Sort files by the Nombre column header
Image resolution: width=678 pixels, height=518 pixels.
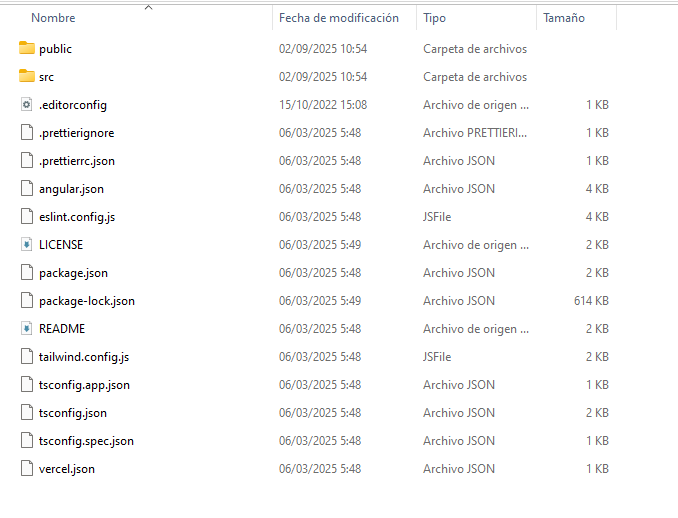[x=53, y=18]
